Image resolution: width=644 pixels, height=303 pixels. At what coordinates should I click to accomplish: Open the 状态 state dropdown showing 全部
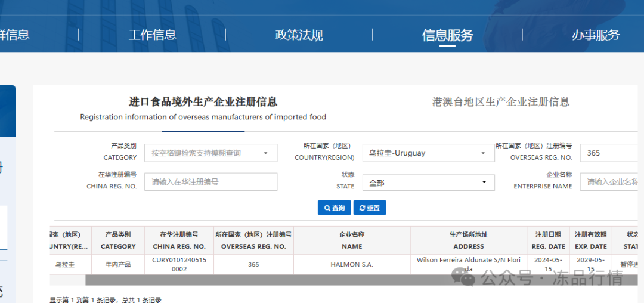[428, 183]
